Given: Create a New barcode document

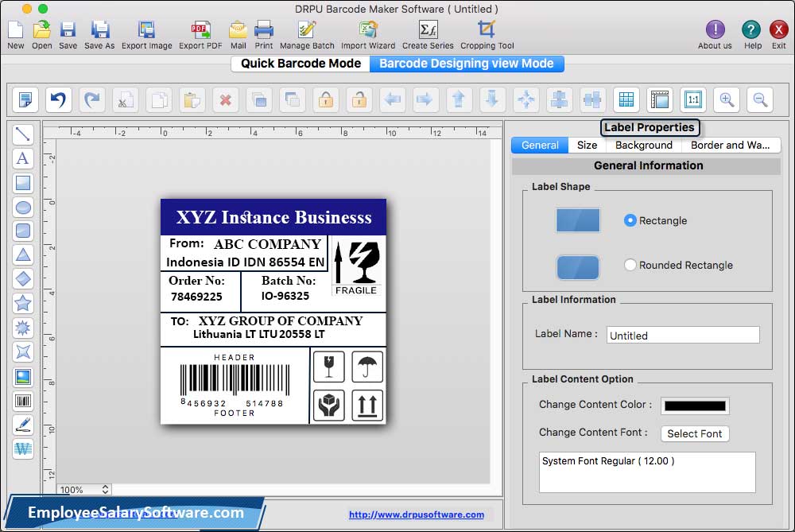Looking at the screenshot, I should point(15,34).
